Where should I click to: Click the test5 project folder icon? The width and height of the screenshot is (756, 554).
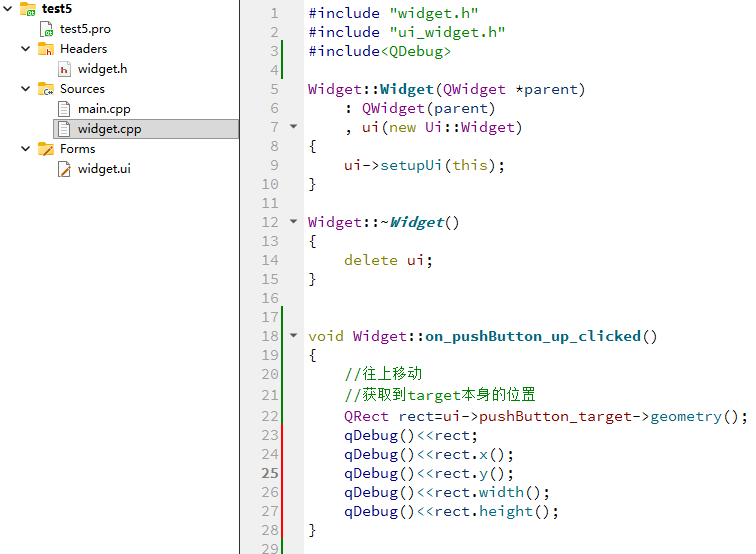click(28, 9)
